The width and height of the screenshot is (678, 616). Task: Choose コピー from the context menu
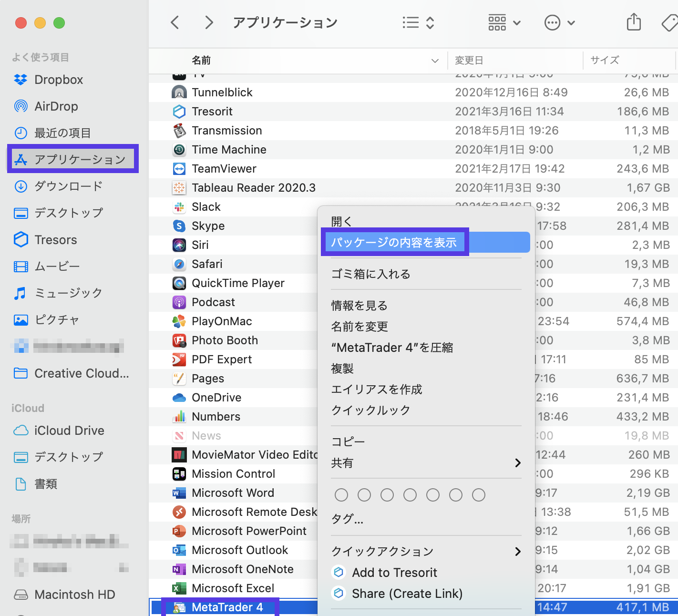coord(348,441)
